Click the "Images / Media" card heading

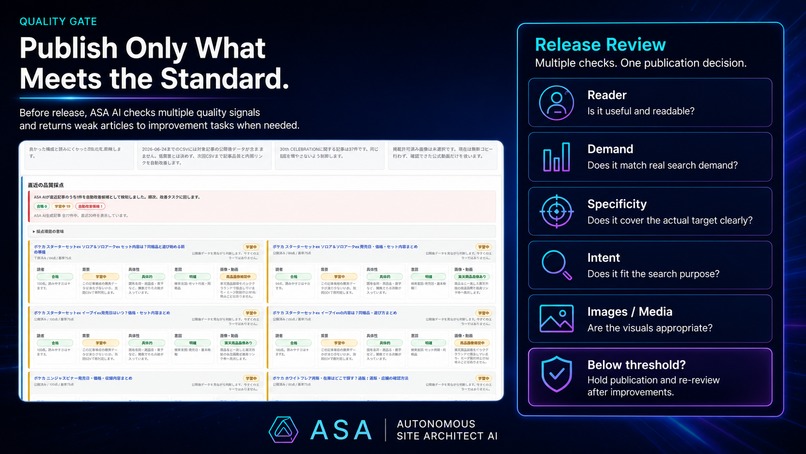click(x=630, y=312)
